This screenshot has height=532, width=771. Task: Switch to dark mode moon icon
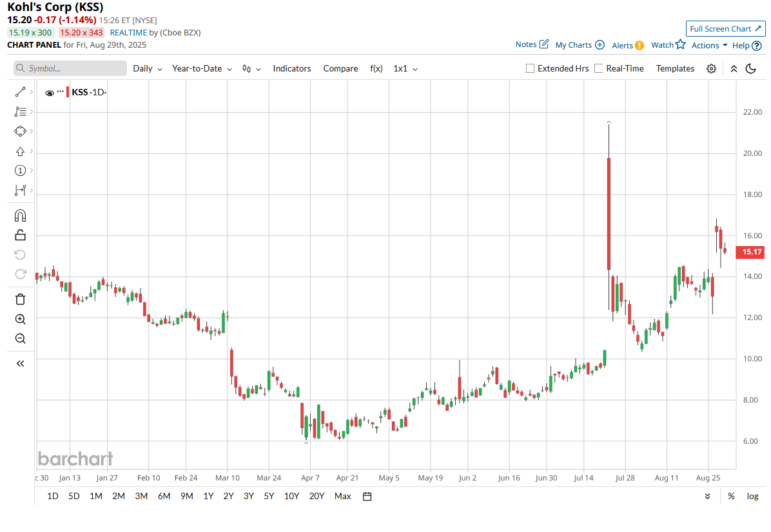pyautogui.click(x=751, y=69)
